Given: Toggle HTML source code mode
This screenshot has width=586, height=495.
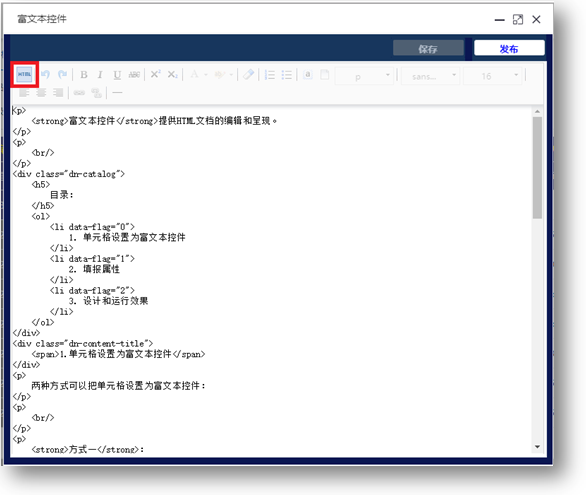Looking at the screenshot, I should (x=24, y=74).
